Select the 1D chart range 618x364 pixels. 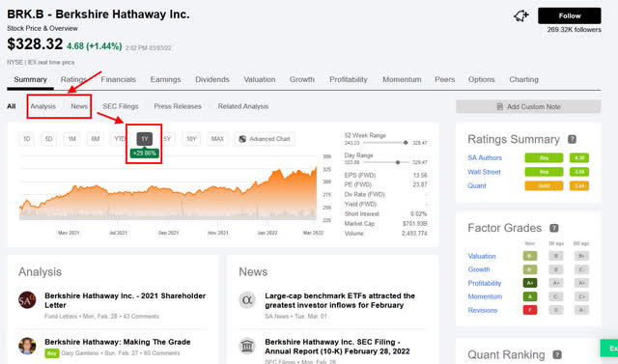tap(26, 139)
